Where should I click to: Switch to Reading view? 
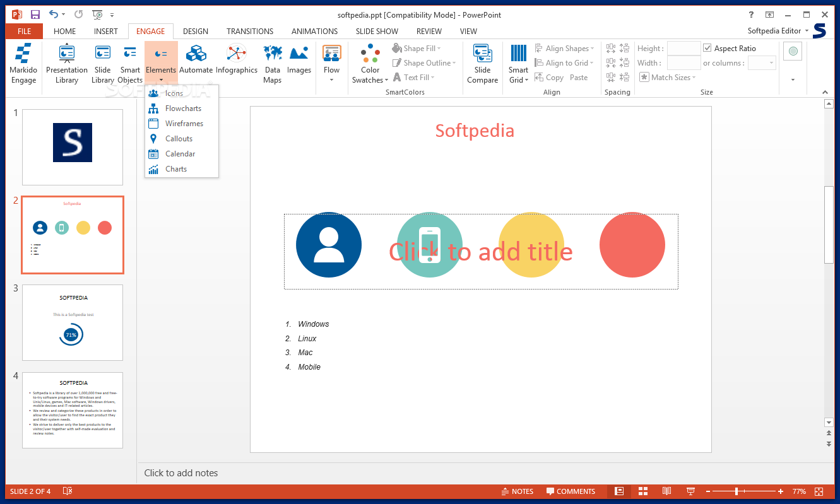pos(666,491)
